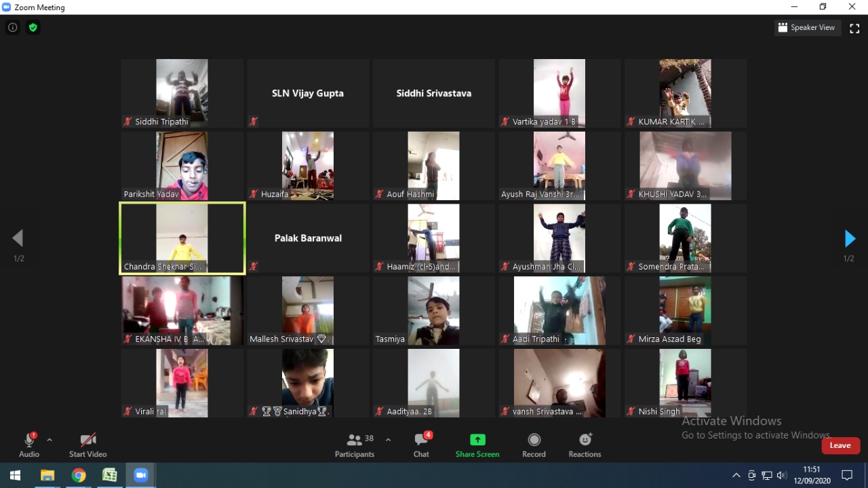The height and width of the screenshot is (488, 868).
Task: Select Parikshit Yadav video tile
Action: point(182,166)
